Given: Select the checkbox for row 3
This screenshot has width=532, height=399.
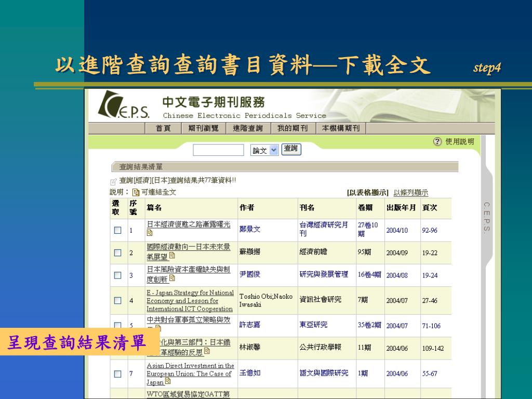Looking at the screenshot, I should point(118,275).
